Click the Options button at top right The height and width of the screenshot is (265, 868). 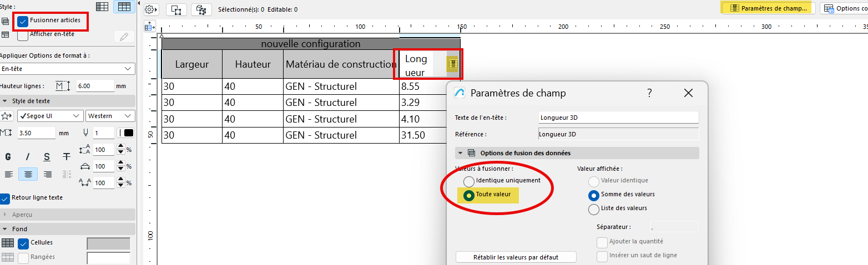coord(844,8)
